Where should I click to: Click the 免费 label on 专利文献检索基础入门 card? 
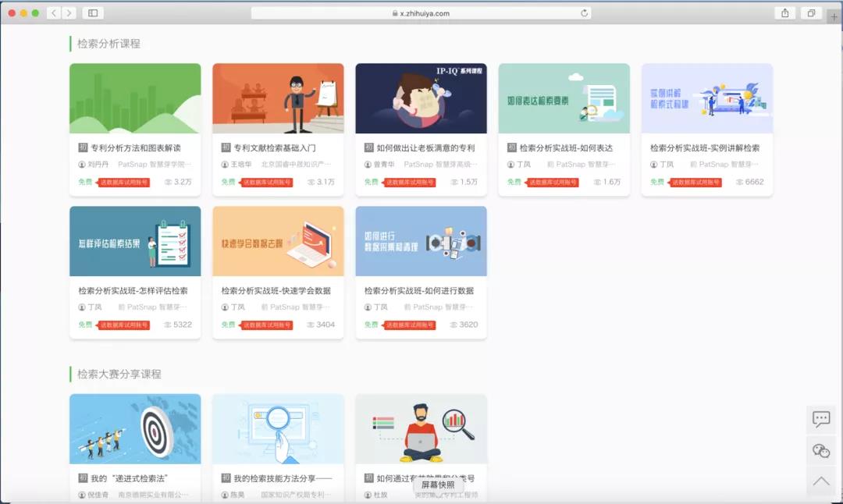click(x=228, y=182)
